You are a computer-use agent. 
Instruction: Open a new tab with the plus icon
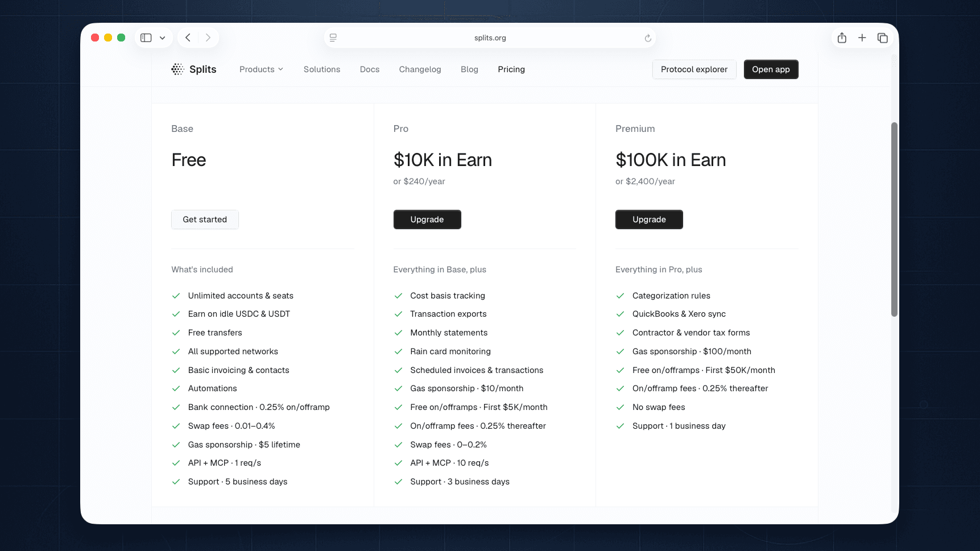pos(862,38)
